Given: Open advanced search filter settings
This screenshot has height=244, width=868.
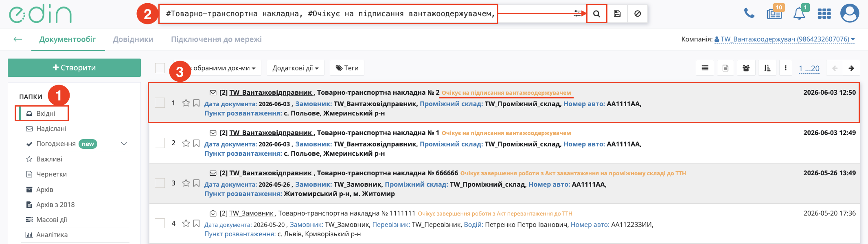Looking at the screenshot, I should click(x=577, y=14).
